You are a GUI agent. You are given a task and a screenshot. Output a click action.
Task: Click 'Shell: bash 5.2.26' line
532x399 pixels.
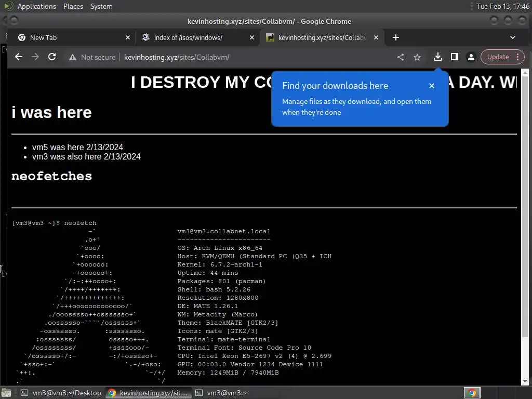tap(214, 289)
